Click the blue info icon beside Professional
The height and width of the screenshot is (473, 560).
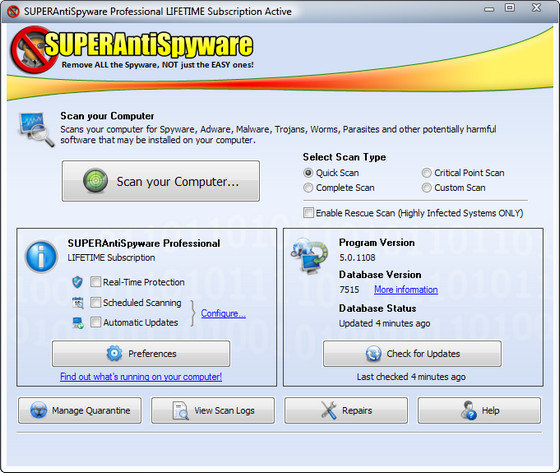pos(41,256)
